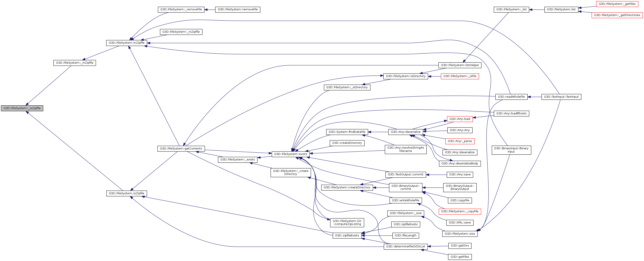
Task: Click the G3D::FileSystem::isZipfile node
Action: [x=127, y=193]
